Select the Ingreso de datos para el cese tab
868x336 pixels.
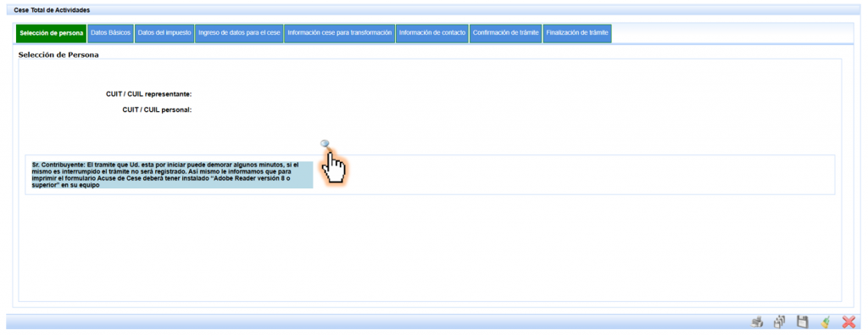click(x=239, y=33)
